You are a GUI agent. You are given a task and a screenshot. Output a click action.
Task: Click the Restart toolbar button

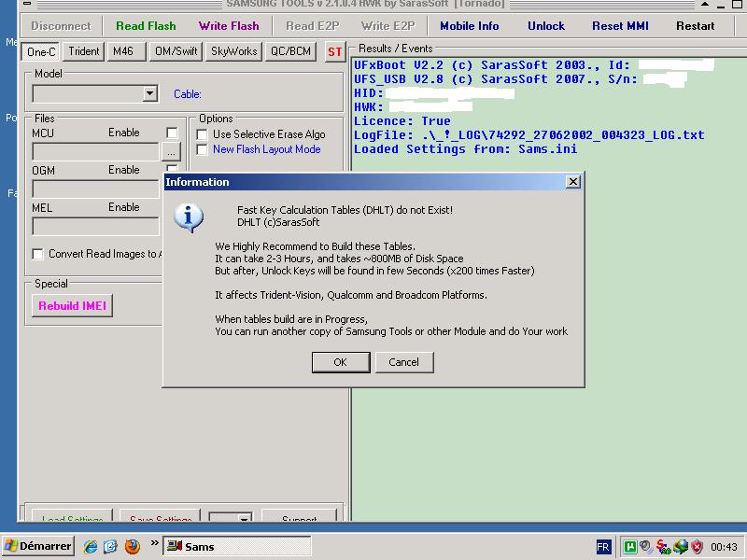pos(695,26)
